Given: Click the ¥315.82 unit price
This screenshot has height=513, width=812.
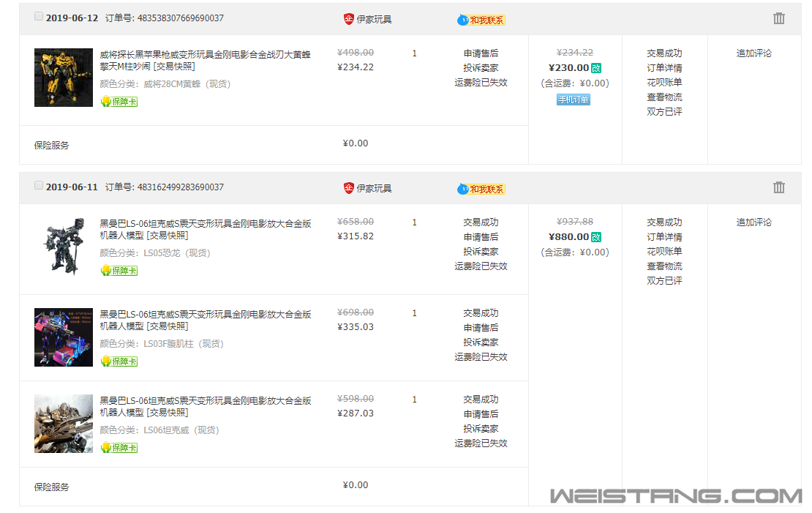Looking at the screenshot, I should (x=356, y=236).
